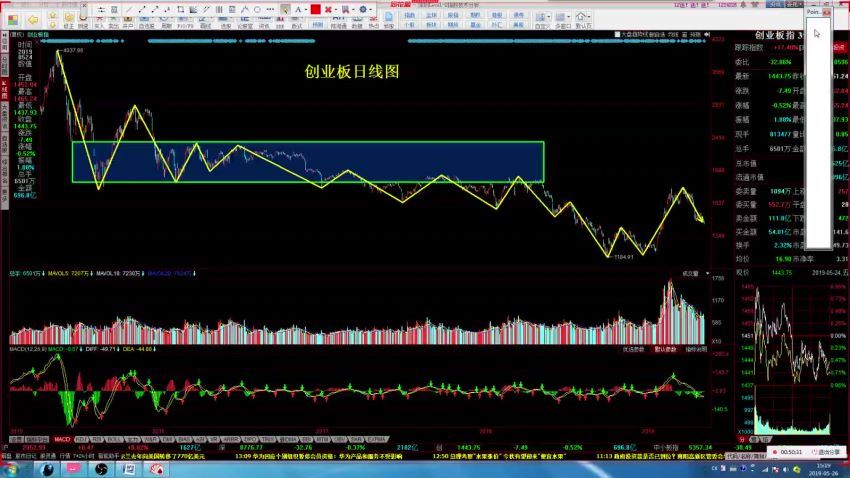Select the line segment drawing tool

click(142, 9)
